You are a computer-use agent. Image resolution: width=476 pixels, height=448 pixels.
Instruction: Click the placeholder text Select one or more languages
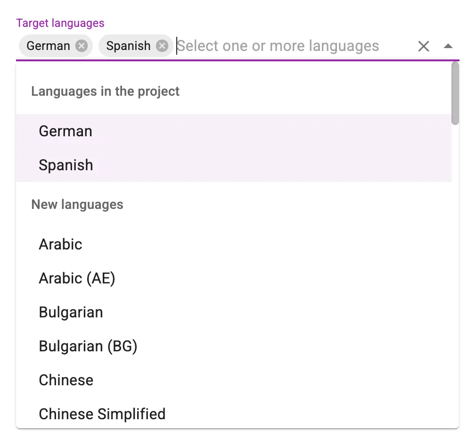pyautogui.click(x=277, y=46)
